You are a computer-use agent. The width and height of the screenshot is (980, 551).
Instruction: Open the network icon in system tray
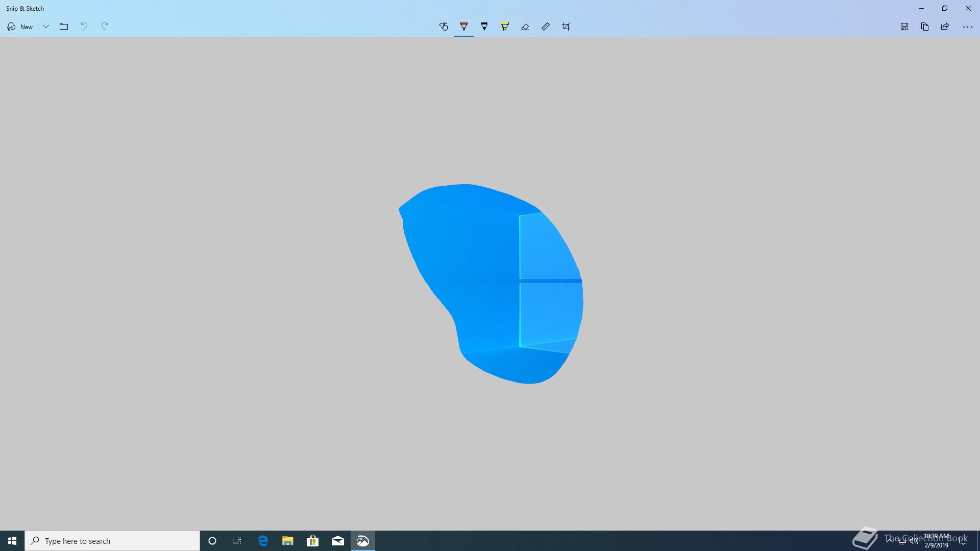click(x=902, y=541)
